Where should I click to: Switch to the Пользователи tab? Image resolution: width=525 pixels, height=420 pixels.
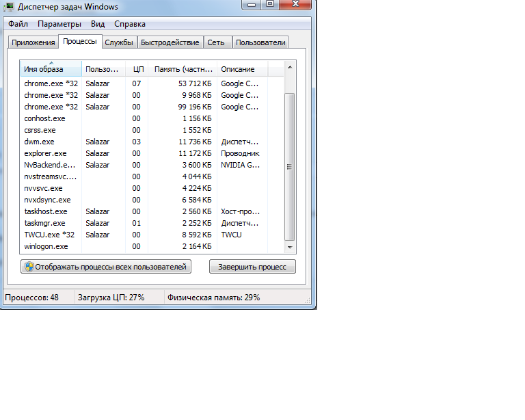click(260, 42)
